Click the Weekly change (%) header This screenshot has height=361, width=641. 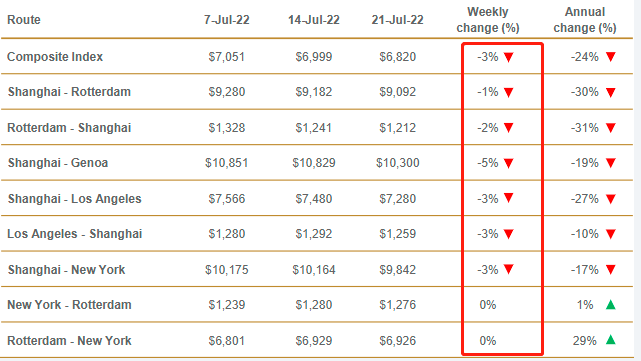[488, 20]
